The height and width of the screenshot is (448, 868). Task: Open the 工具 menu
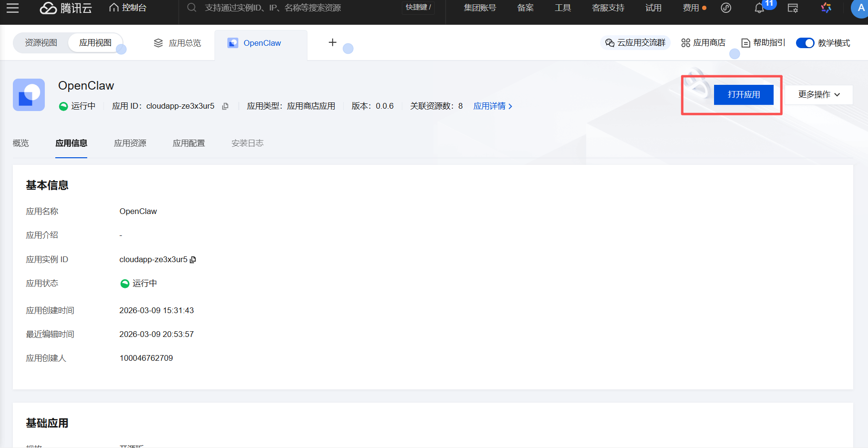pyautogui.click(x=563, y=8)
